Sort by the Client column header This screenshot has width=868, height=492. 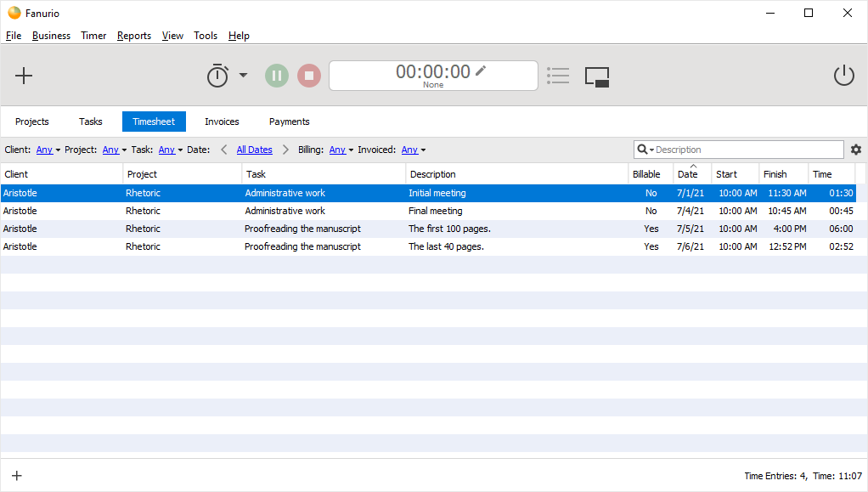pyautogui.click(x=62, y=174)
